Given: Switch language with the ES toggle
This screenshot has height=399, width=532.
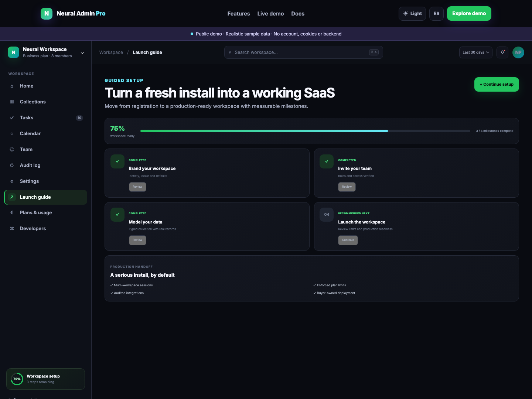Looking at the screenshot, I should click(436, 14).
